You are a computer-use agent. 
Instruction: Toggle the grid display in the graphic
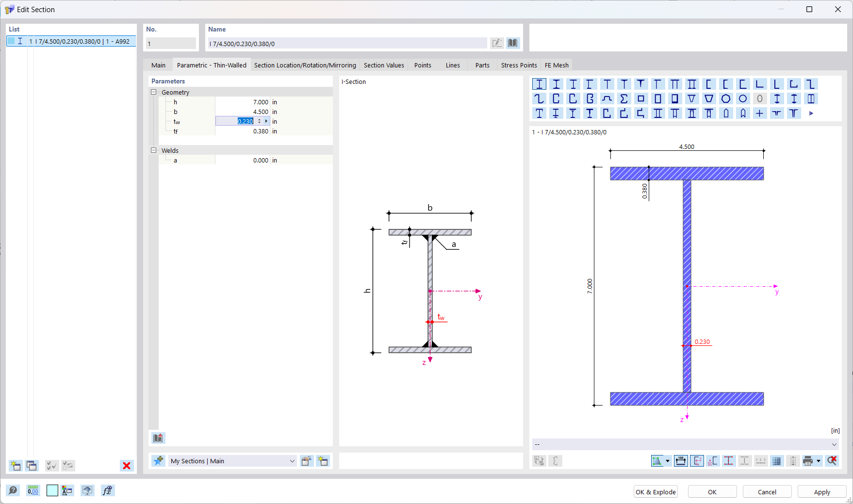click(x=777, y=461)
